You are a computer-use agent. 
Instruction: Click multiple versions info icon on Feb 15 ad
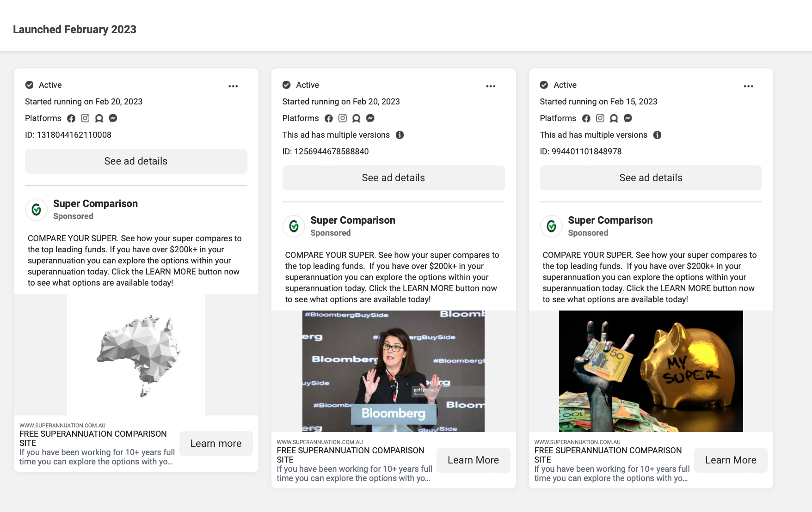point(657,135)
